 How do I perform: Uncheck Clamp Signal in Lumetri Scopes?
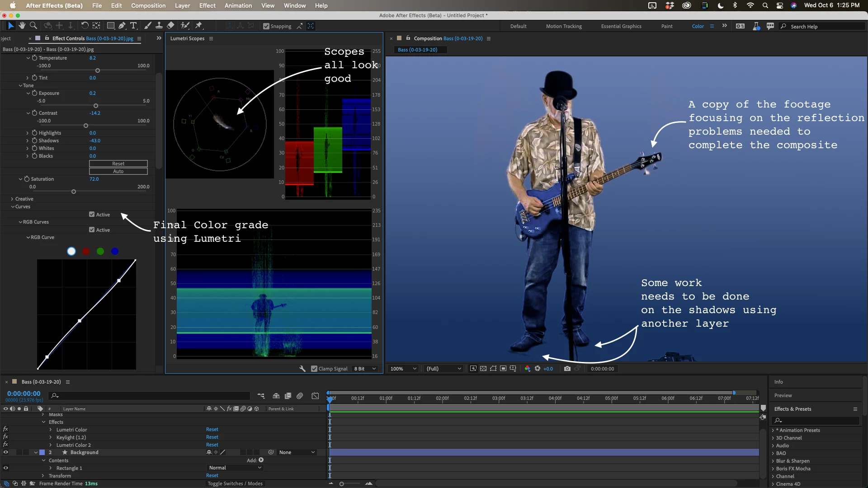coord(314,369)
